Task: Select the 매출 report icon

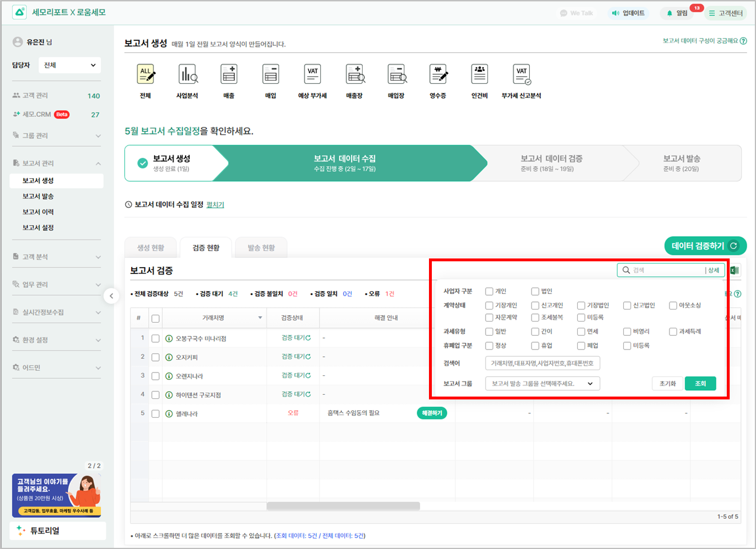Action: (x=229, y=75)
